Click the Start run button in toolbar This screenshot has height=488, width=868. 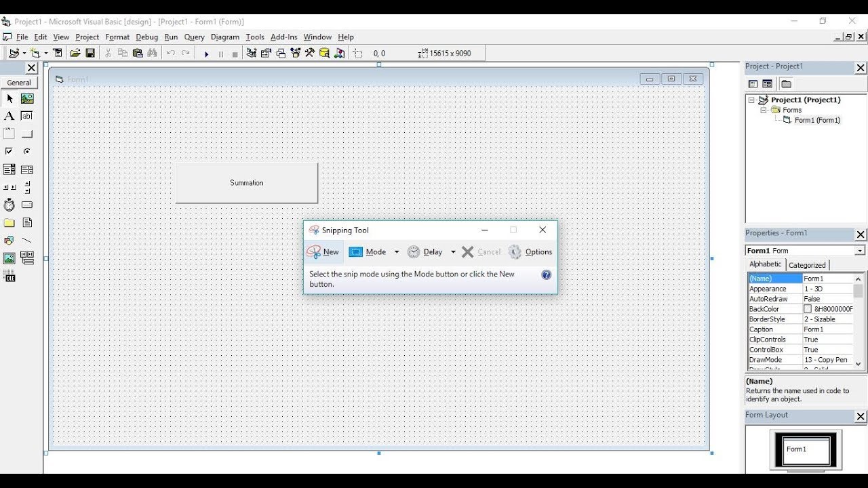tap(206, 54)
